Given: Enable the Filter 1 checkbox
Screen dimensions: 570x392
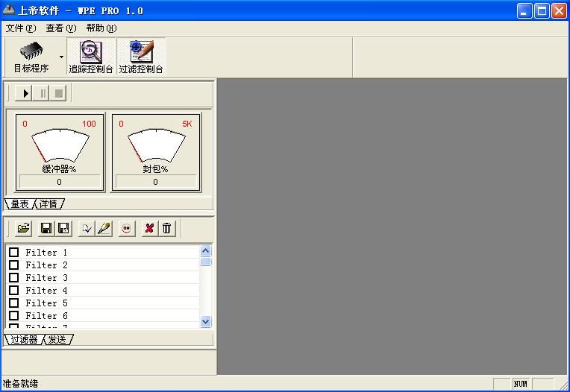Looking at the screenshot, I should (x=14, y=252).
